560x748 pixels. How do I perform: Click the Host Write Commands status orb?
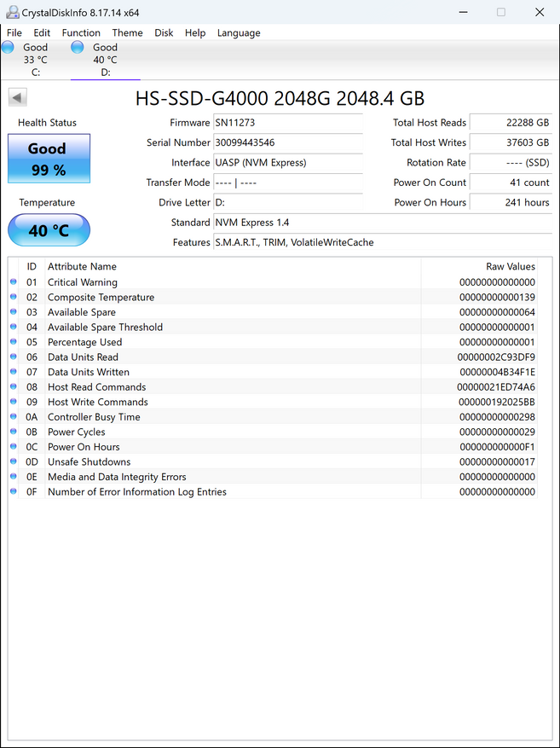(14, 402)
